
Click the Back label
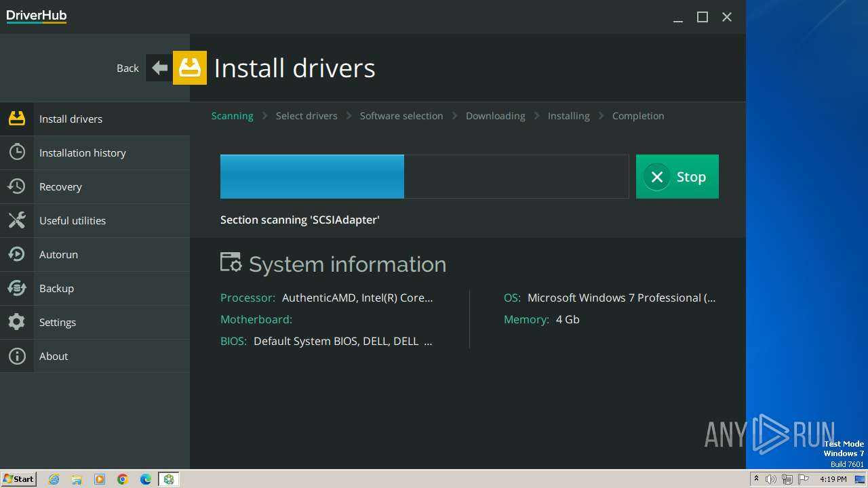(127, 68)
